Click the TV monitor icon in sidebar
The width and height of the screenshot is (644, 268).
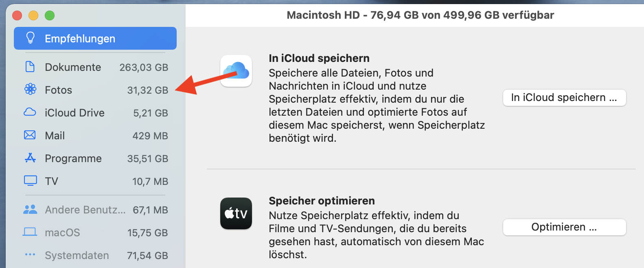coord(30,180)
